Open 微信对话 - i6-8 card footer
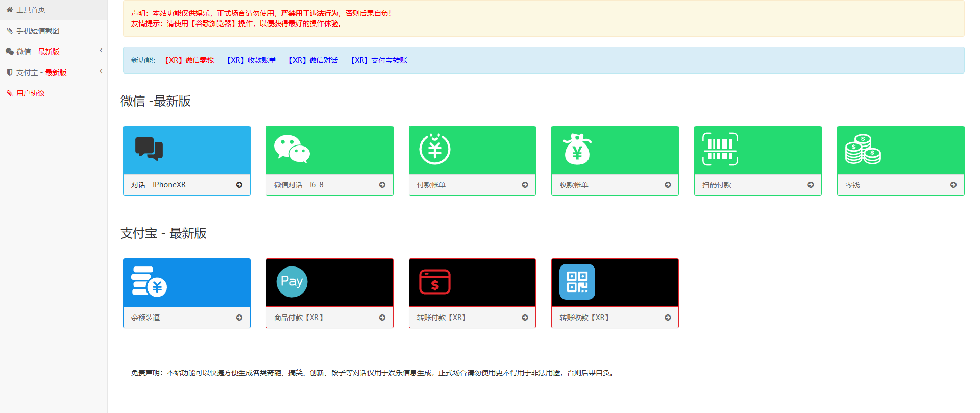The height and width of the screenshot is (413, 980). (x=330, y=185)
